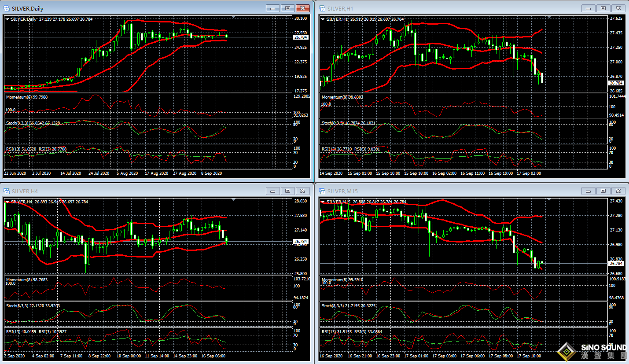Click the chart shift marker atop H4 chart
Viewport: 629px width, 364px height.
(234, 200)
